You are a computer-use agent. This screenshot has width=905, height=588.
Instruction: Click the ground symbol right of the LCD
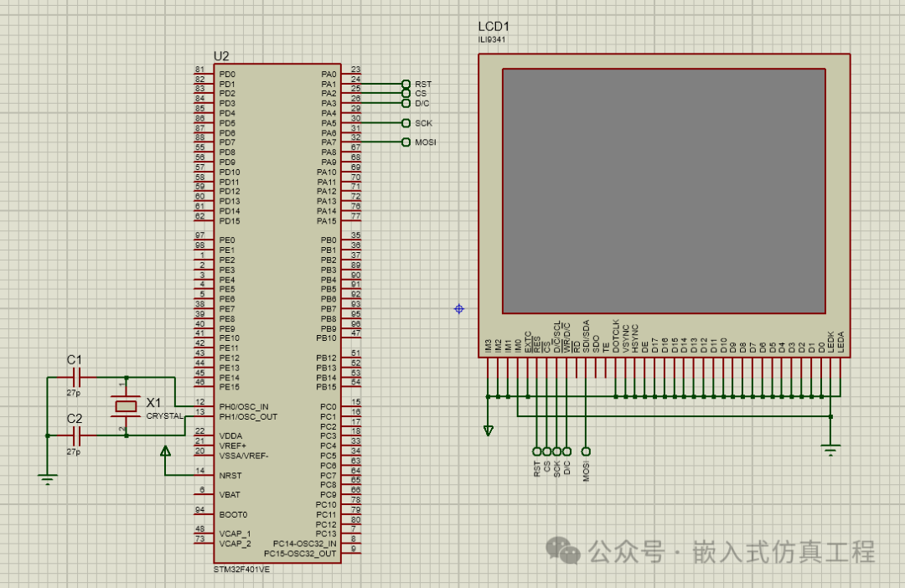(x=830, y=449)
